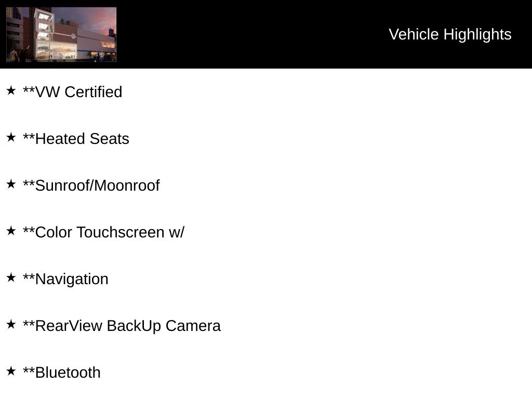532x399 pixels.
Task: Select the Sunroof/Moonroof feature text
Action: coord(91,185)
